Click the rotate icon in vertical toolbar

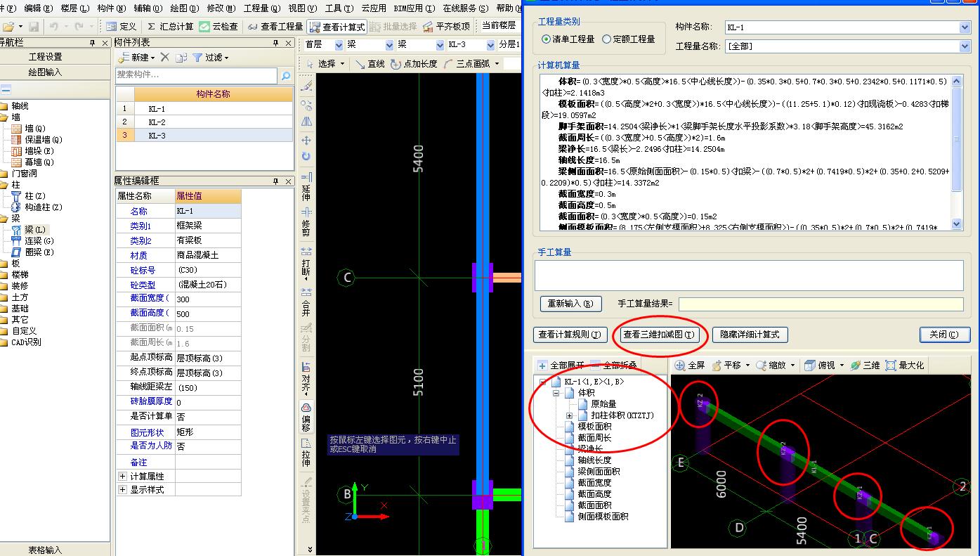306,156
